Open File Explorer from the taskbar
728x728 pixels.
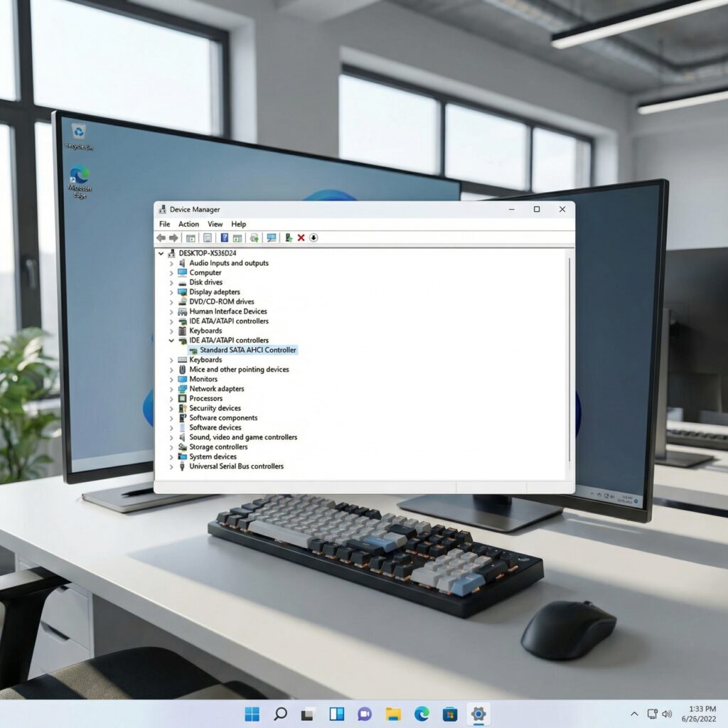pos(393,714)
